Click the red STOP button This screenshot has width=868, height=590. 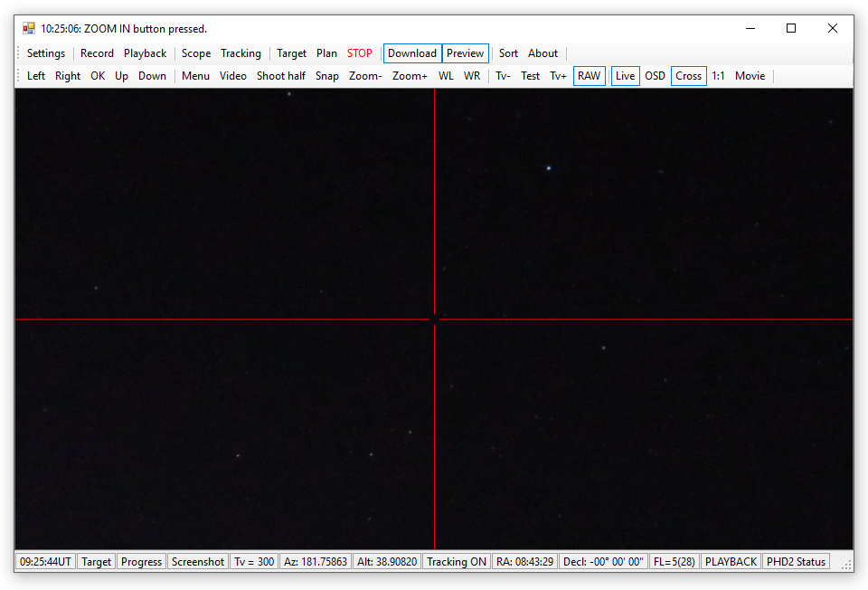359,53
